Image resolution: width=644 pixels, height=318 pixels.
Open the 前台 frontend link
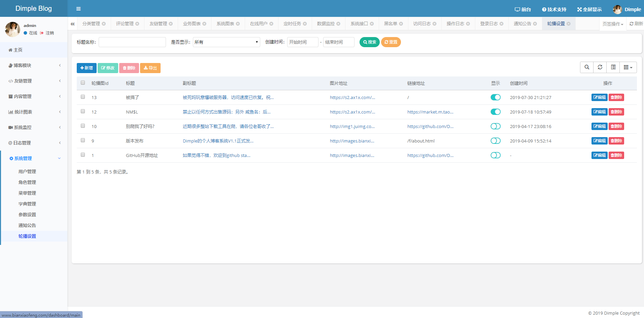tap(523, 9)
